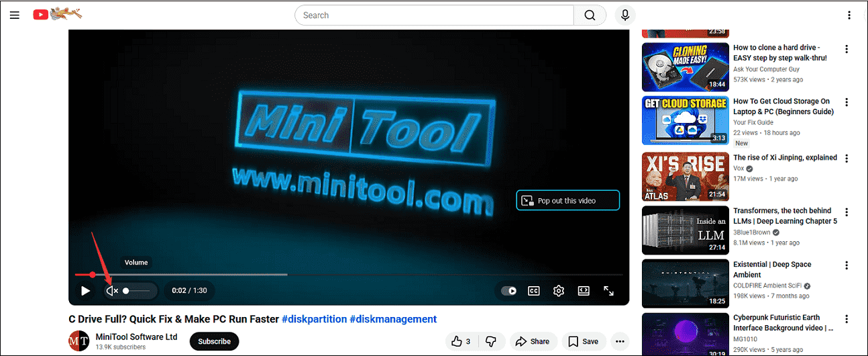
Task: Like the video
Action: [462, 341]
